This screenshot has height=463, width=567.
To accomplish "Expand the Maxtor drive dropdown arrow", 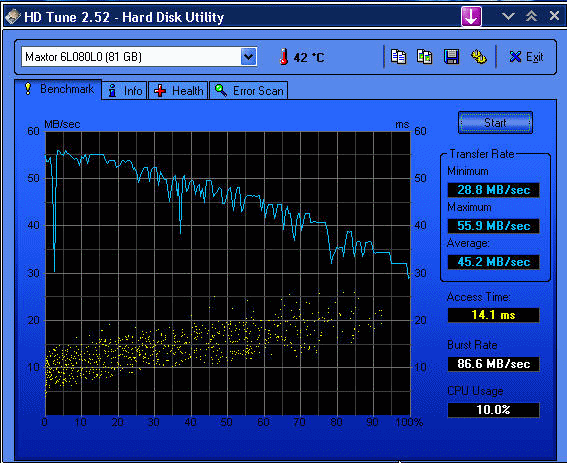I will coord(248,57).
